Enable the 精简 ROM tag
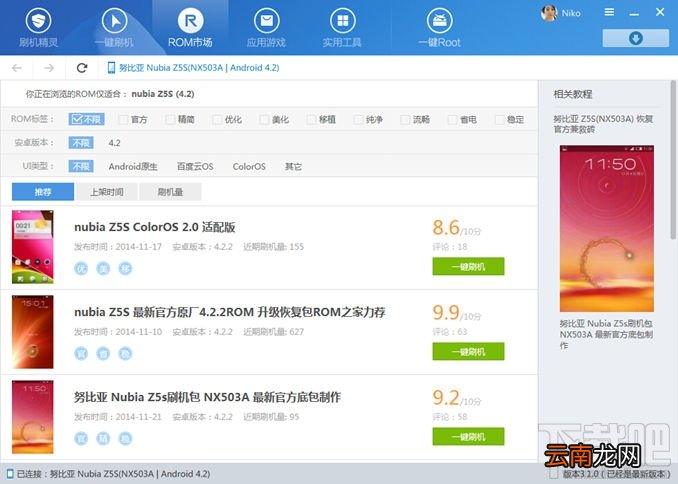The image size is (678, 484). (170, 119)
